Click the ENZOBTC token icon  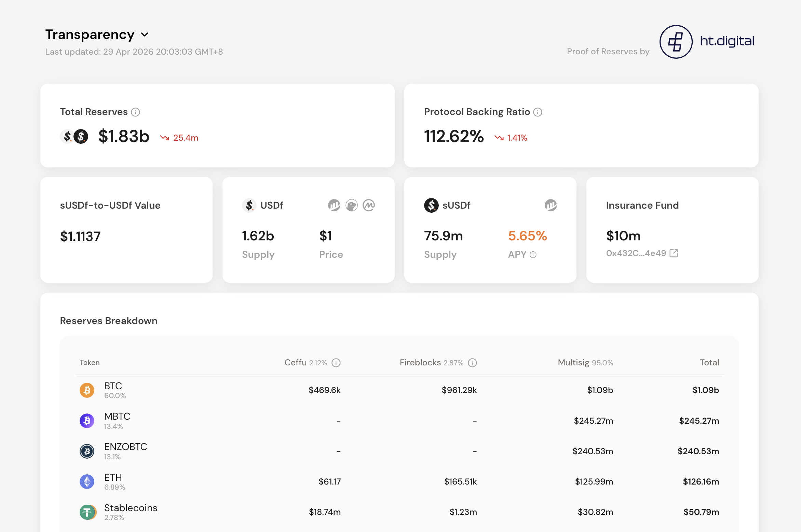click(87, 451)
